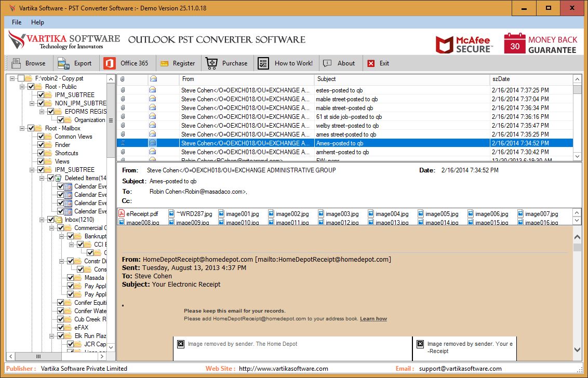Image resolution: width=588 pixels, height=378 pixels.
Task: Open the How to Work! guide
Action: [285, 63]
